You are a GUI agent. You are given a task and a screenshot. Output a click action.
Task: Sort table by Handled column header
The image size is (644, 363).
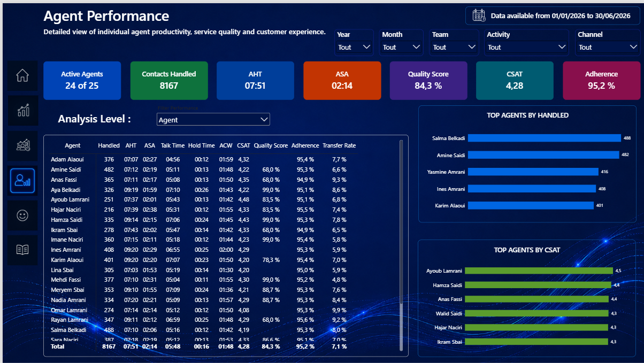click(x=109, y=145)
